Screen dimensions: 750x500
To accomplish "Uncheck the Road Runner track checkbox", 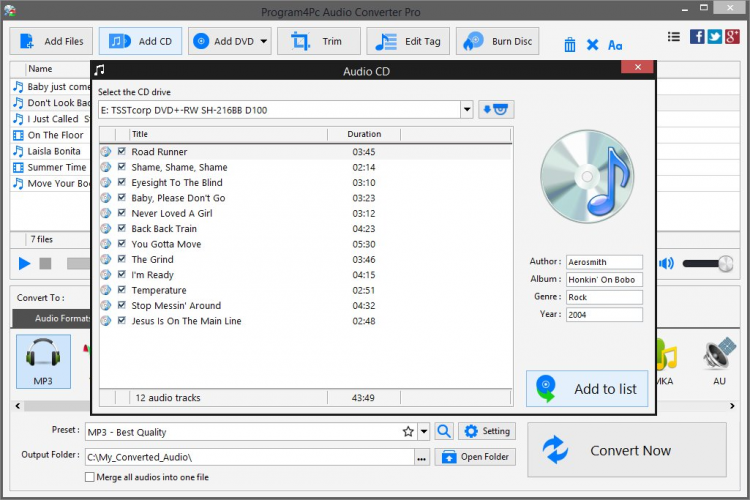I will point(121,151).
